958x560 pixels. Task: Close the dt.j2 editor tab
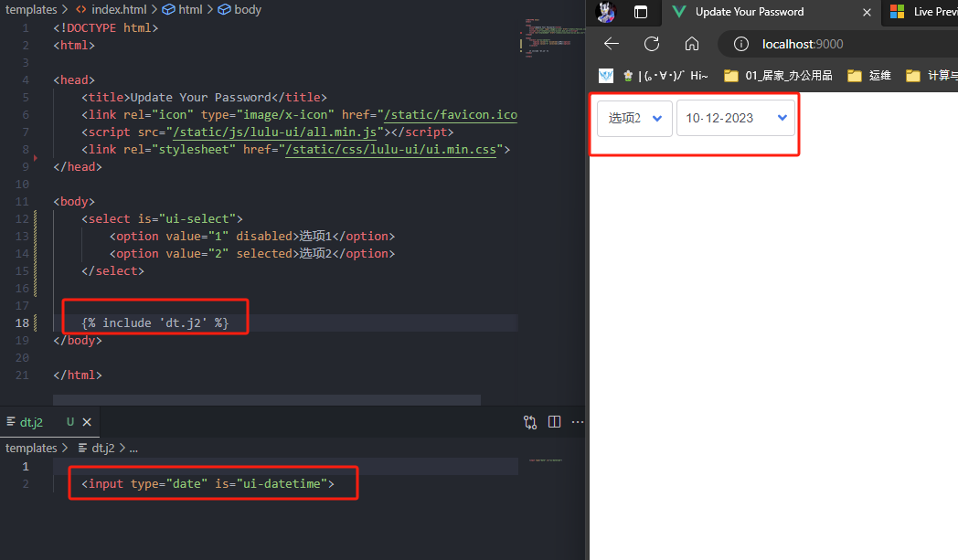pyautogui.click(x=87, y=422)
